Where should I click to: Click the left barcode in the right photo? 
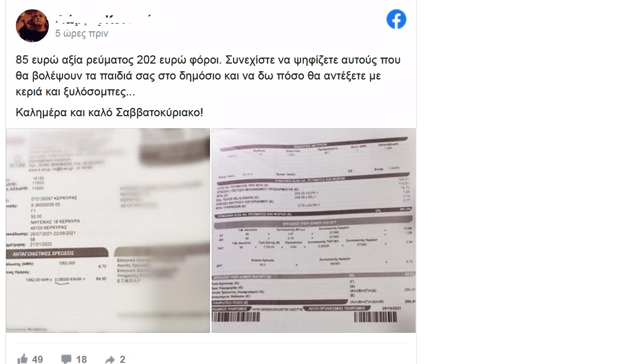point(236,317)
